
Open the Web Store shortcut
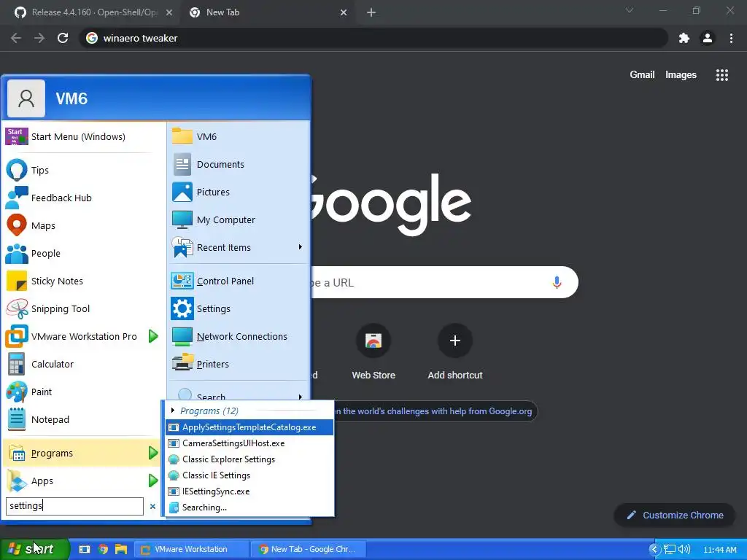pos(373,352)
